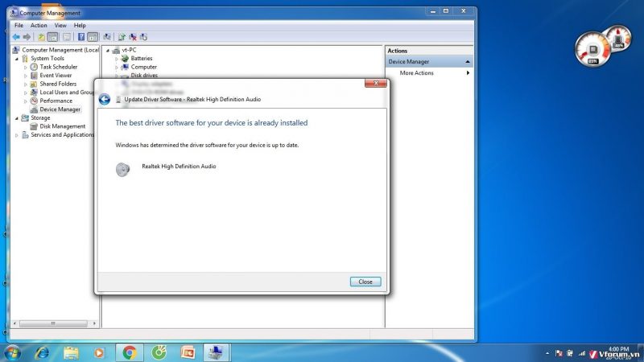Image resolution: width=644 pixels, height=362 pixels.
Task: Select Computer Management (Local) root node
Action: click(60, 50)
